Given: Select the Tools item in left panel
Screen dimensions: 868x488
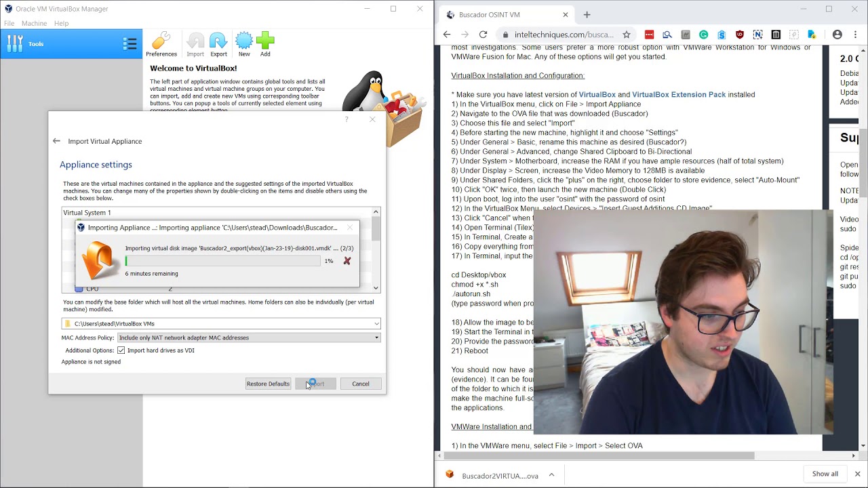Looking at the screenshot, I should point(71,44).
